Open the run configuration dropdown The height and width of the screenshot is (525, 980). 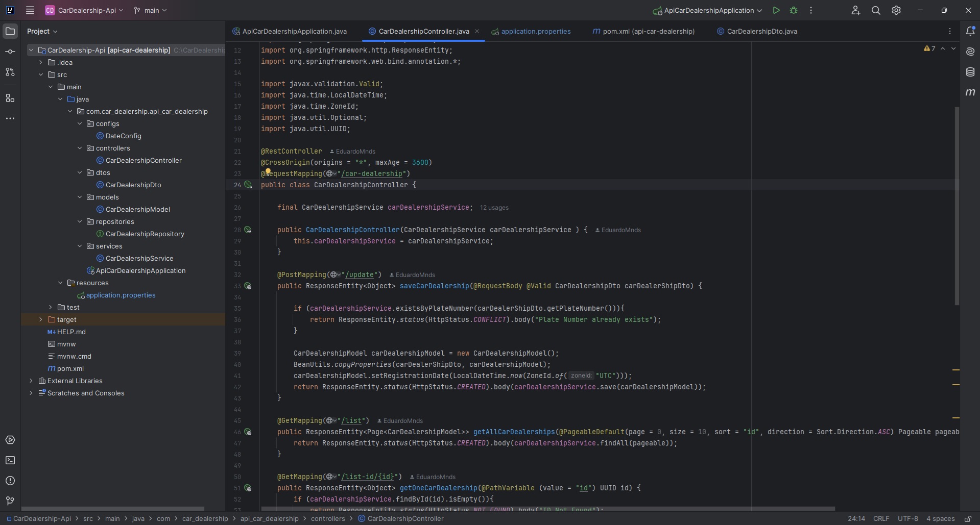click(708, 10)
